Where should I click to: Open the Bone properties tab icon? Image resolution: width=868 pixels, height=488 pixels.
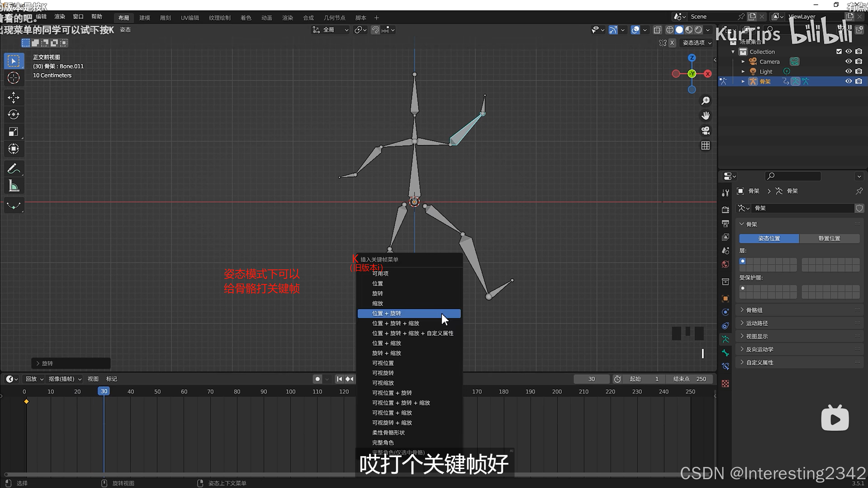tap(725, 353)
